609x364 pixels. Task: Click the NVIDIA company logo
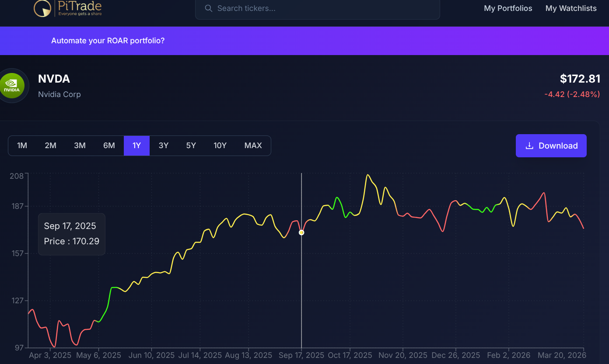tap(12, 86)
